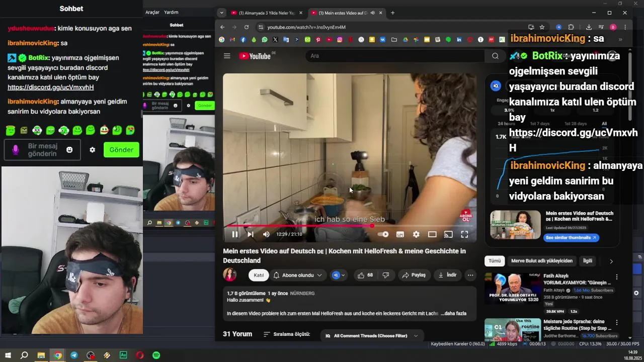This screenshot has height=362, width=644.
Task: Open emoji picker in chat message box
Action: click(x=69, y=150)
